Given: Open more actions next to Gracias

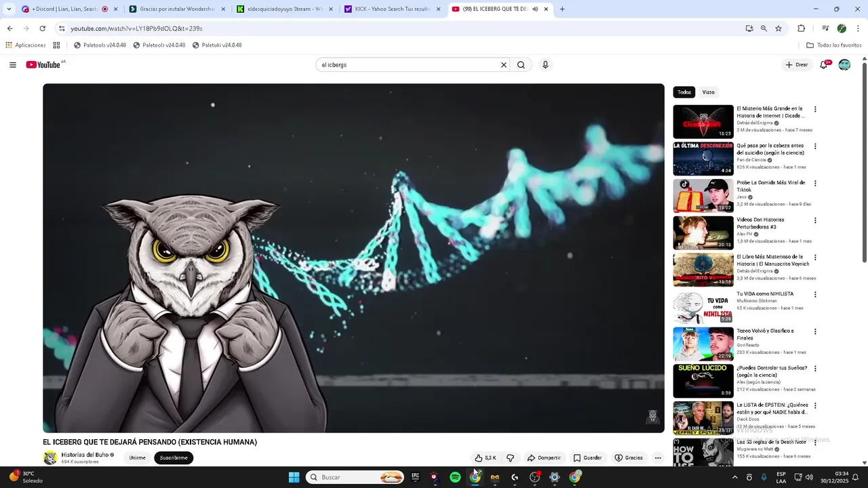Looking at the screenshot, I should (x=658, y=458).
